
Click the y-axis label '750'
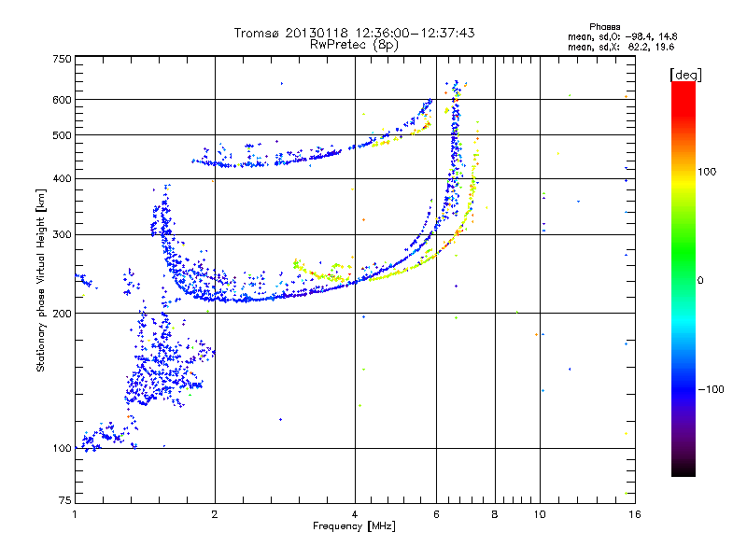[63, 59]
